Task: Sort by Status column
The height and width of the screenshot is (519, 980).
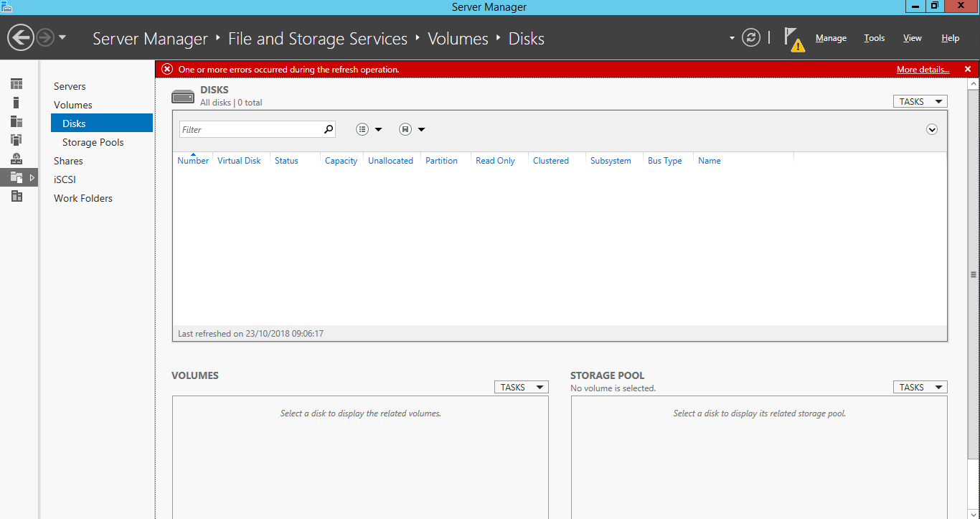Action: [x=286, y=161]
